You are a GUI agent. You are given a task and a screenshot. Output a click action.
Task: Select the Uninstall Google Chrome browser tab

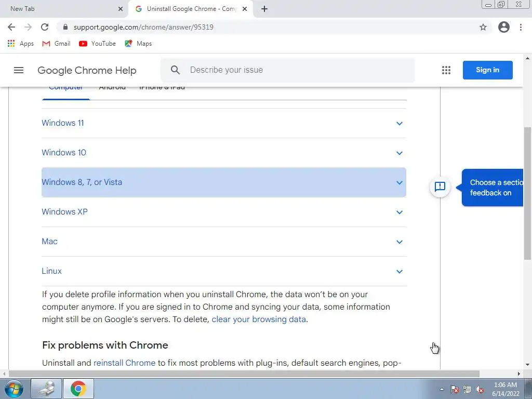(190, 9)
